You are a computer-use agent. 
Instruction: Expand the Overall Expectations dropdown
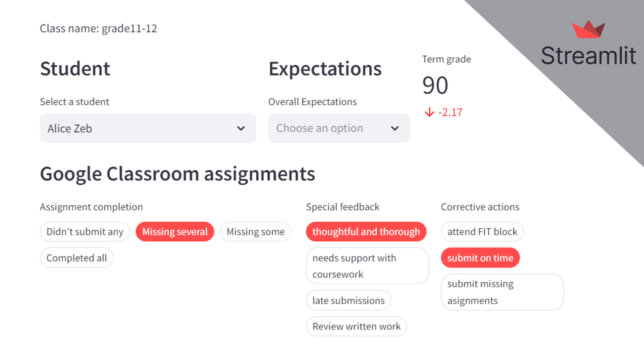338,128
